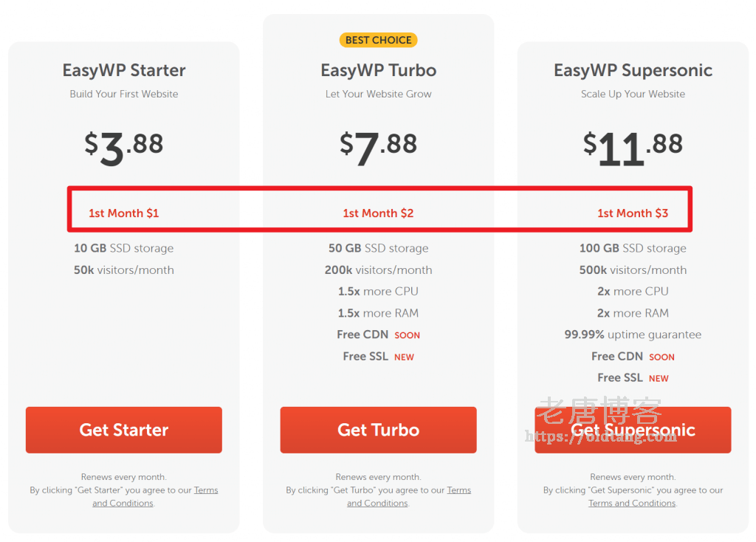
Task: Click the $3.88 price
Action: point(124,148)
